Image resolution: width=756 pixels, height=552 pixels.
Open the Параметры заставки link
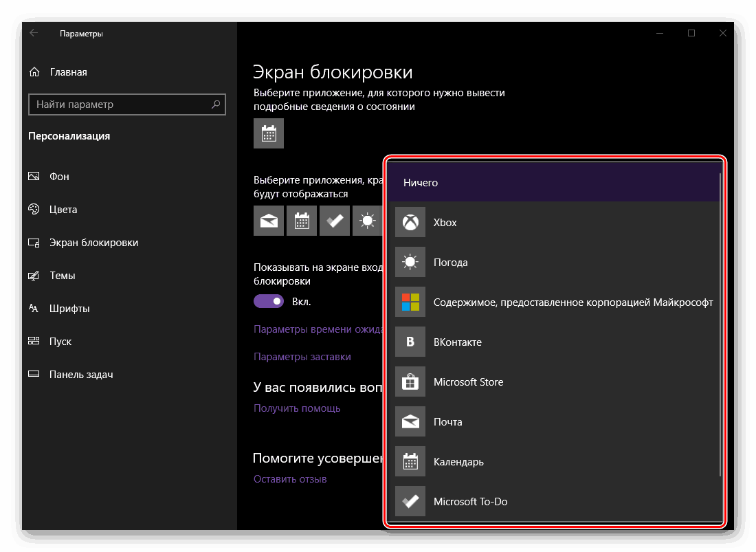[302, 357]
